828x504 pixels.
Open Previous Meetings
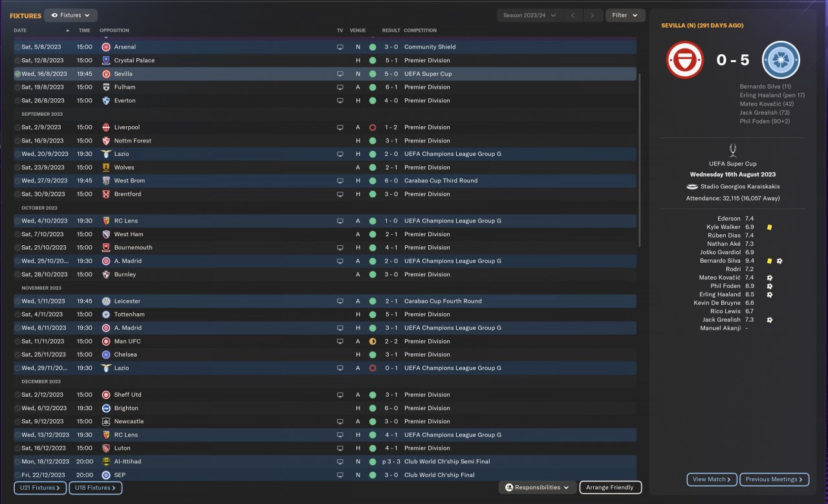(774, 479)
